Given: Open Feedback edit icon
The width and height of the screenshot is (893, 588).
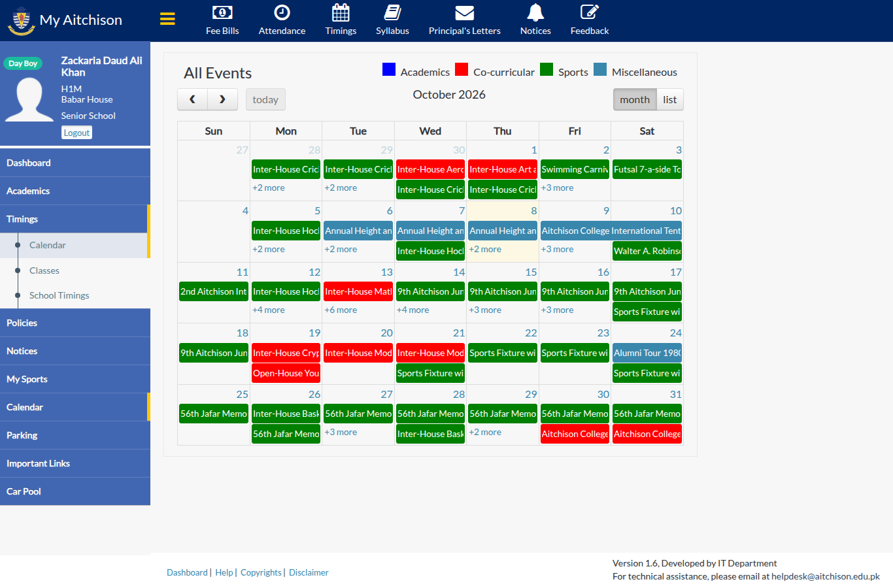Looking at the screenshot, I should coord(589,12).
